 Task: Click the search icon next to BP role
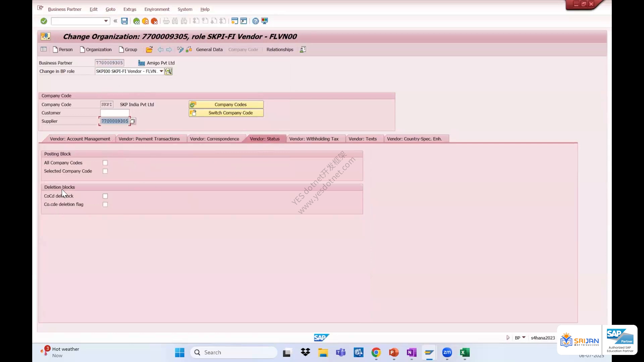pos(168,71)
